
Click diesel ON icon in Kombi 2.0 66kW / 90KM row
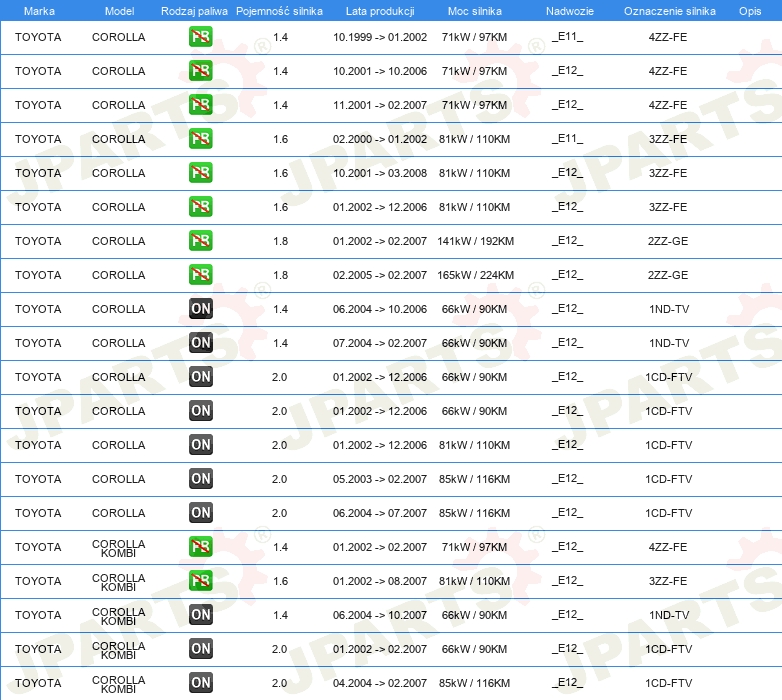200,649
